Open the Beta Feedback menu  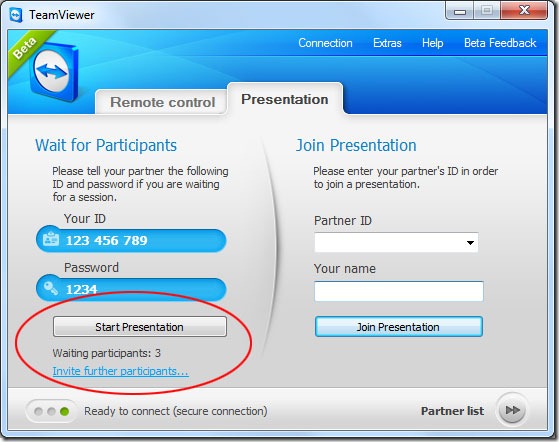(x=500, y=43)
